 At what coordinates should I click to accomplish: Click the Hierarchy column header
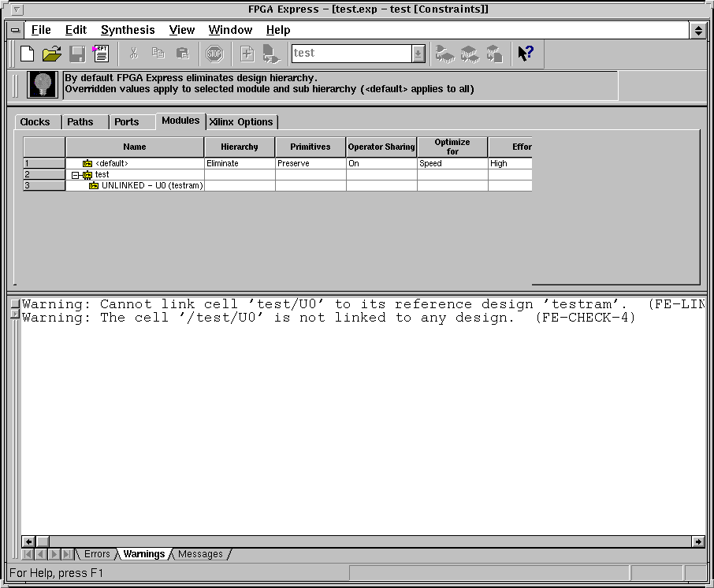240,147
